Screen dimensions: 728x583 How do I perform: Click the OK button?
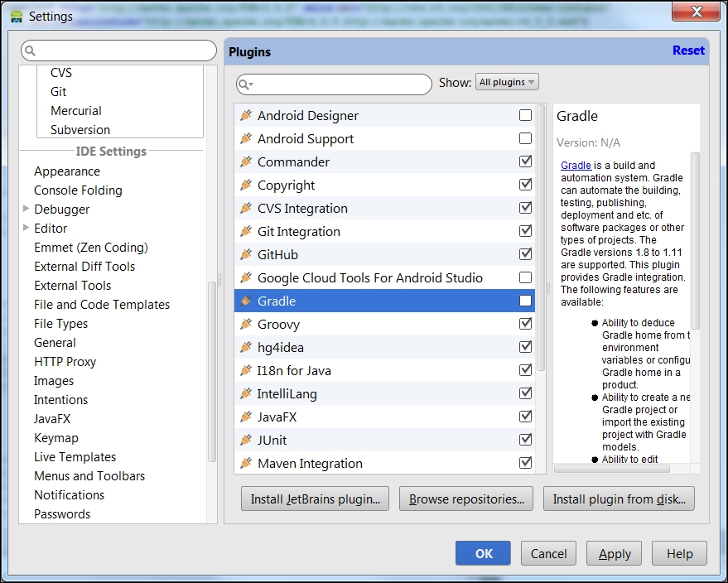coord(483,553)
